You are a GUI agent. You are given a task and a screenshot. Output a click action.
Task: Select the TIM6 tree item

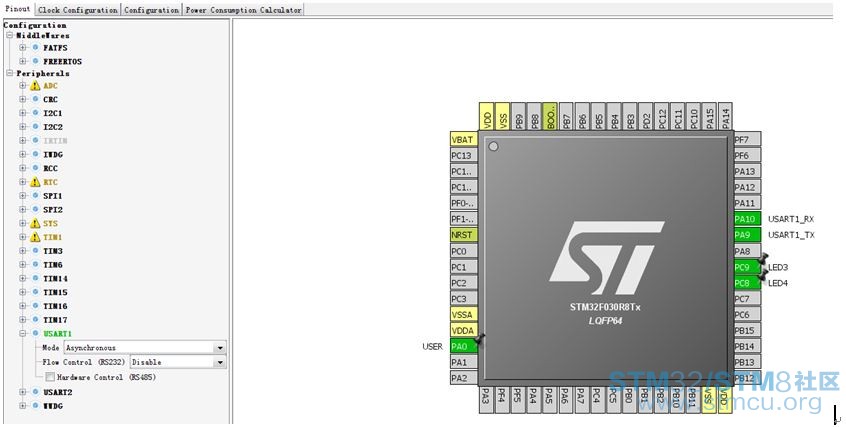pos(53,265)
